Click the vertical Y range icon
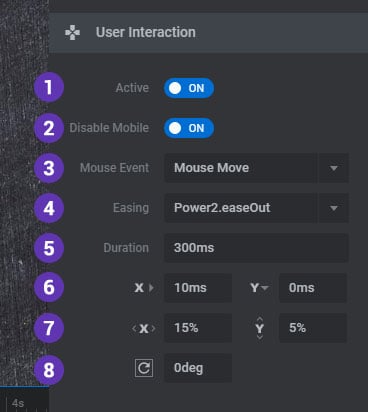Image resolution: width=368 pixels, height=412 pixels. coord(260,328)
